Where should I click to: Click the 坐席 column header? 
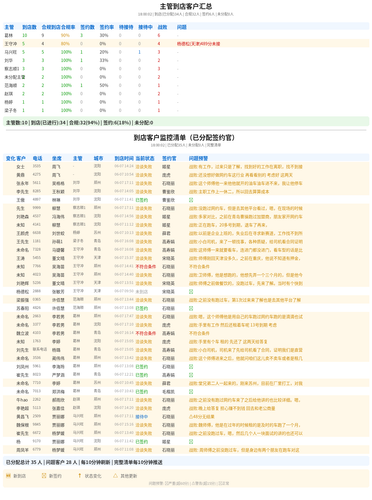tap(57, 158)
